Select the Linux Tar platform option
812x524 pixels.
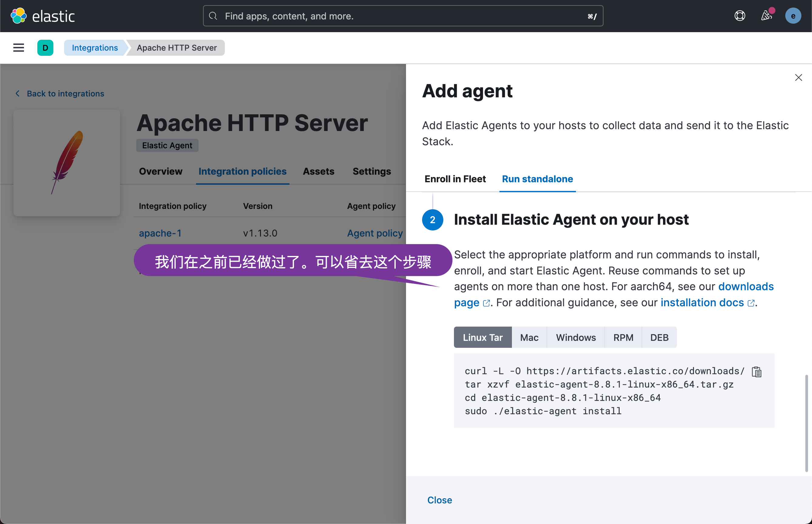482,337
